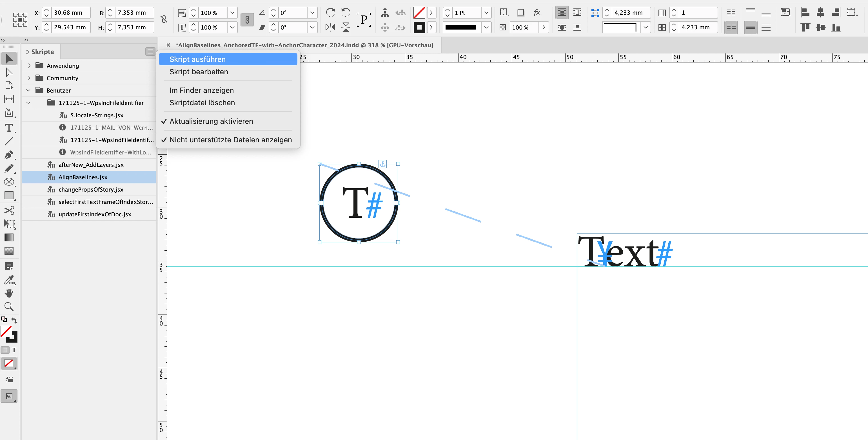The image size is (868, 440).
Task: Select the Type tool in toolbox
Action: tap(9, 128)
